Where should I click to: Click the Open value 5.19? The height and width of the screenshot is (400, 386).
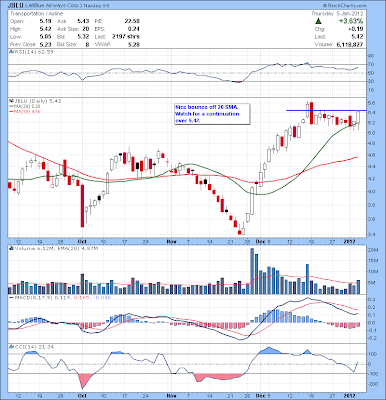pyautogui.click(x=45, y=21)
